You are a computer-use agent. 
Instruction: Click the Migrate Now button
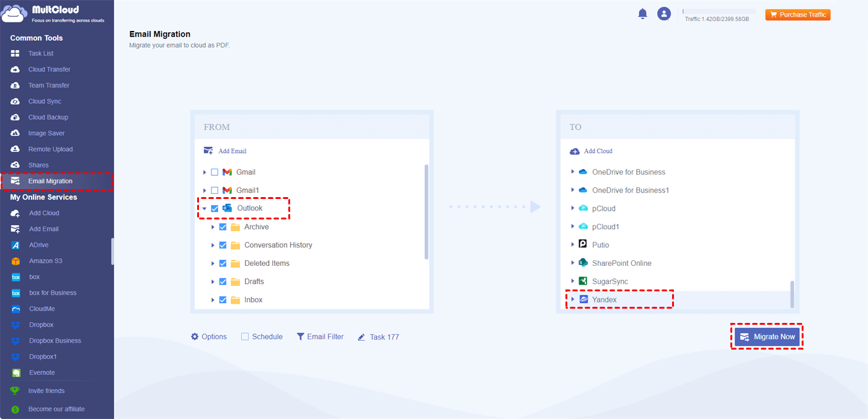[767, 337]
